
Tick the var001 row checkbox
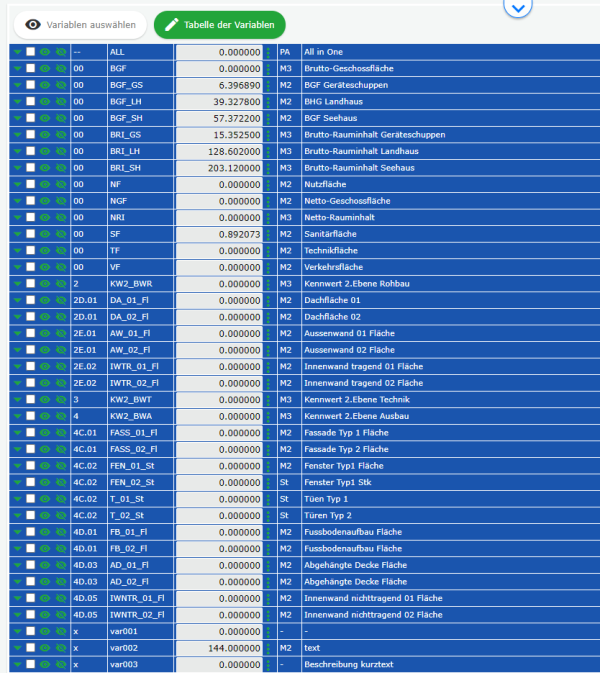[30, 631]
